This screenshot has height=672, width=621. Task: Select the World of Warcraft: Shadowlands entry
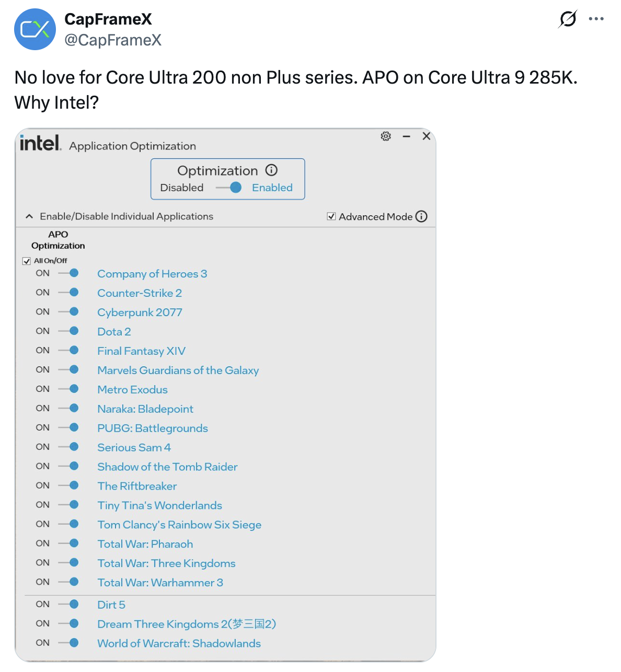pos(179,643)
